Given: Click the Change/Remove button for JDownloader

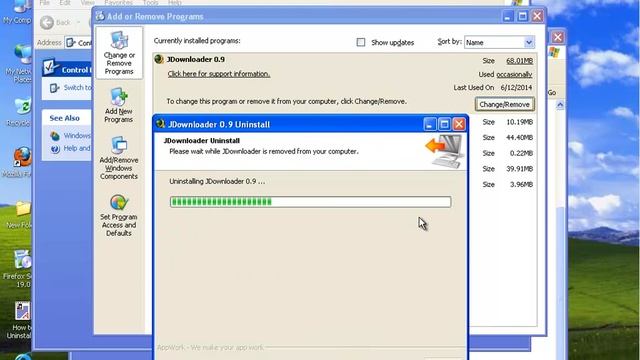Looking at the screenshot, I should click(504, 104).
